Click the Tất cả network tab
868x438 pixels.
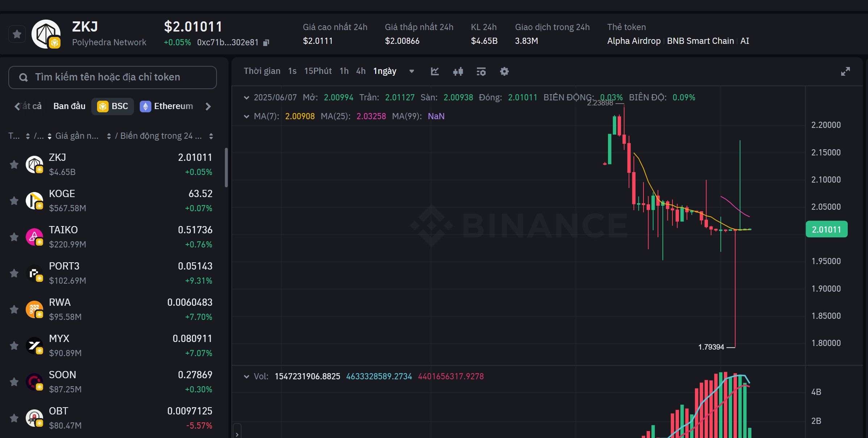click(x=32, y=106)
